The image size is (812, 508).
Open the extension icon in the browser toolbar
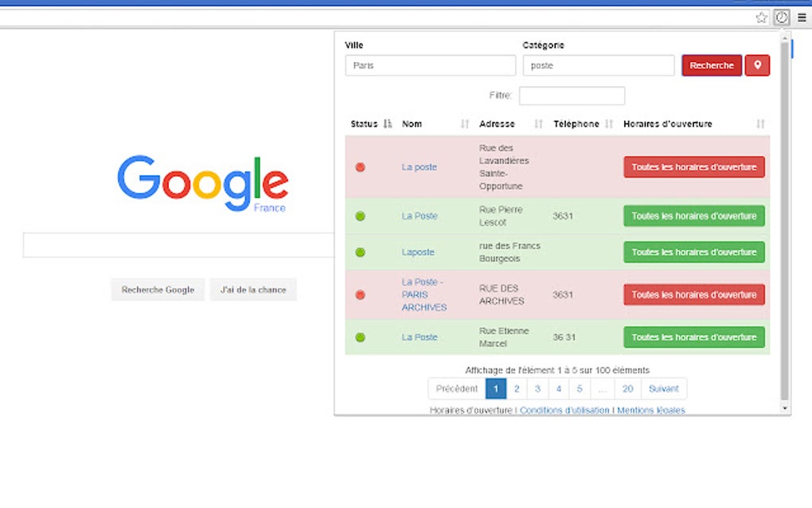[781, 17]
